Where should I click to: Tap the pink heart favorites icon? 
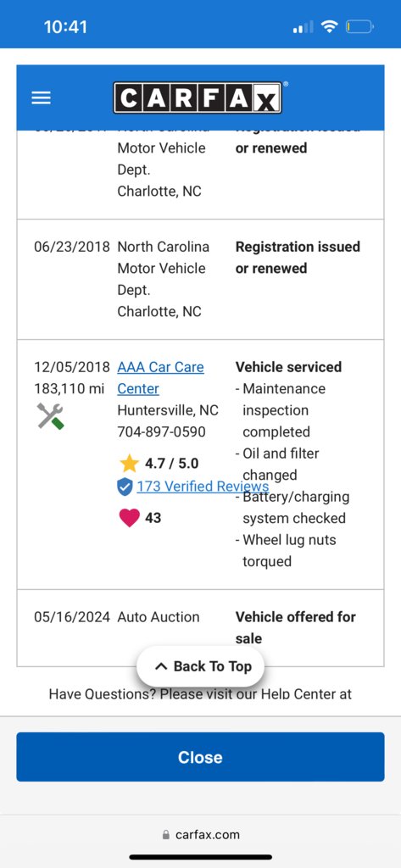[129, 518]
